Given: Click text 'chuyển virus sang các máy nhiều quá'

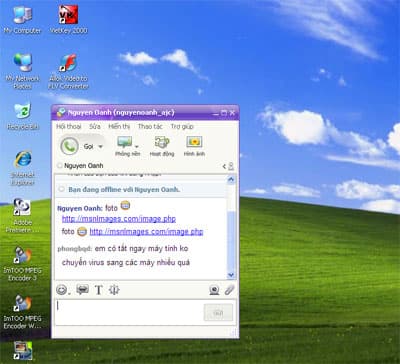Looking at the screenshot, I should [126, 263].
